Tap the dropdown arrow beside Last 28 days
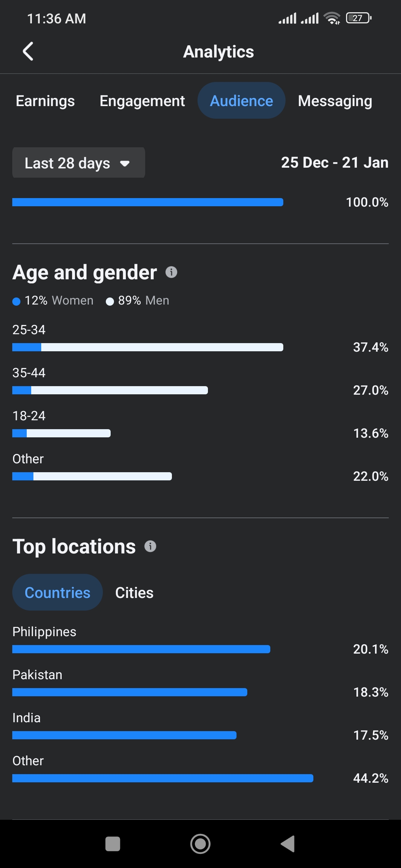401x868 pixels. click(x=125, y=163)
